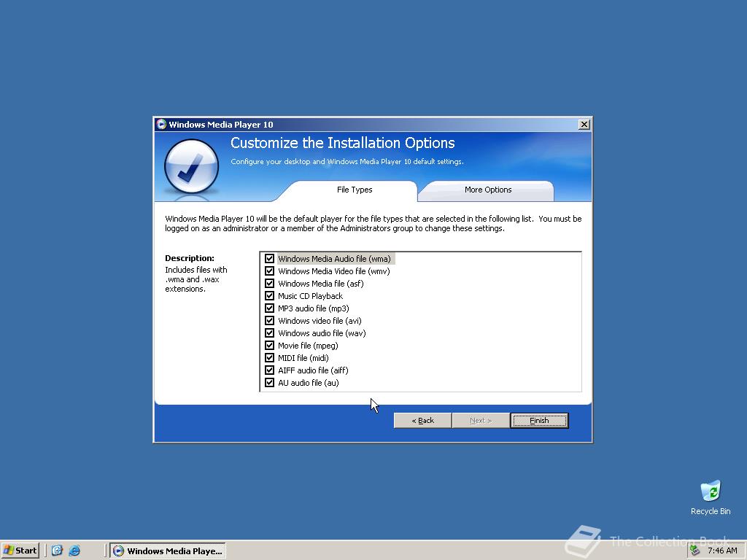Select the Movie file (mpeg) label
Screen dimensions: 747x560
pyautogui.click(x=308, y=345)
